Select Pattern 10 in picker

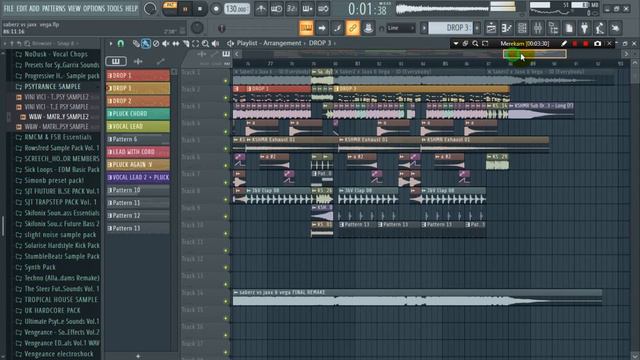click(138, 190)
